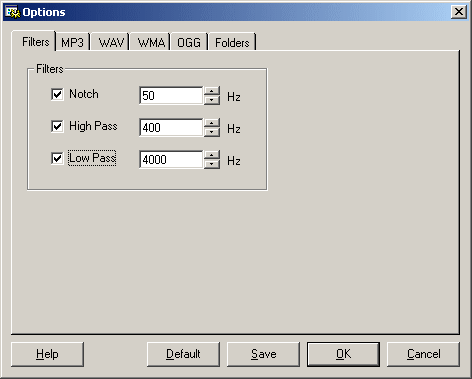Click the Low Pass field showing 4000
Screen dimensions: 472x379
[x=171, y=160]
